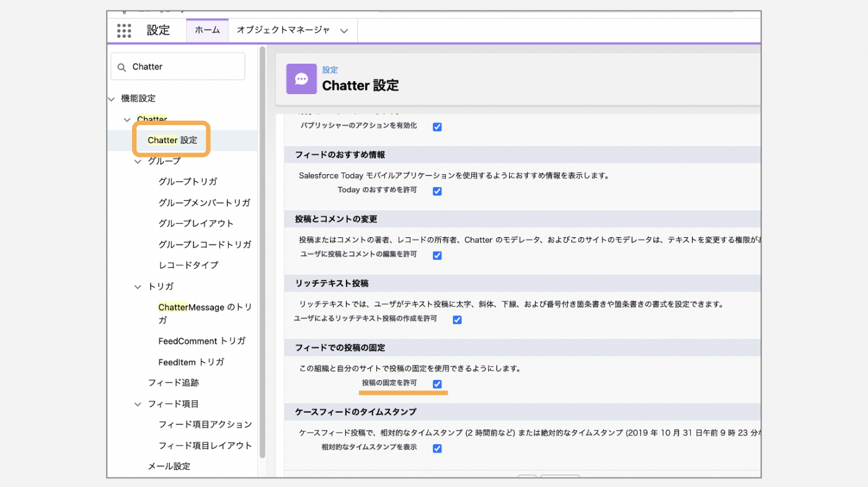Open グループレコードトリガ in the sidebar
The height and width of the screenshot is (487, 868).
coord(205,244)
